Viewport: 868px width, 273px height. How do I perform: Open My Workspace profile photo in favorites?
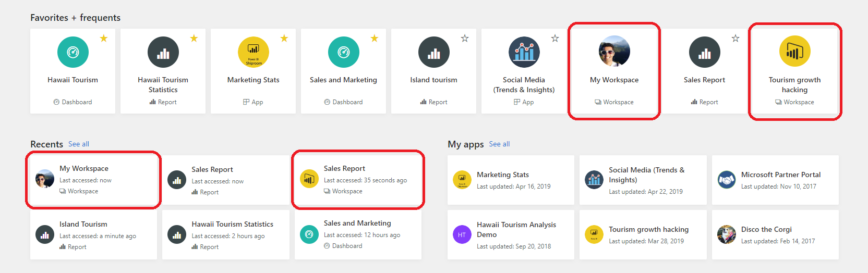click(x=614, y=51)
